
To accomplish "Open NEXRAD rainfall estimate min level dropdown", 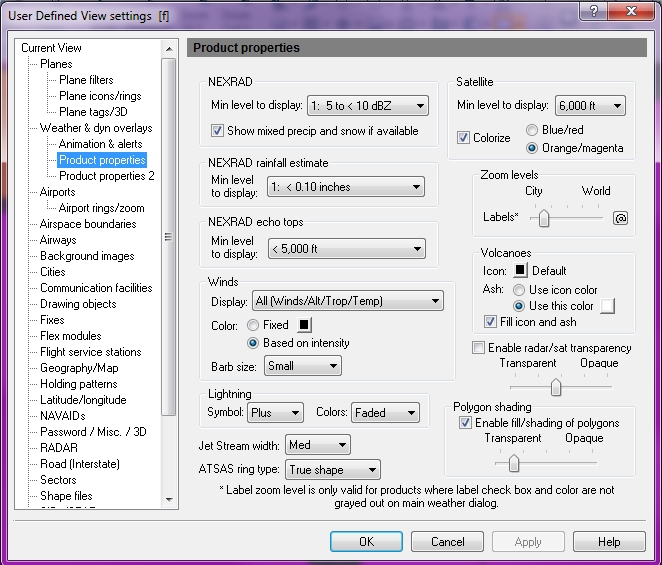I will coord(346,187).
